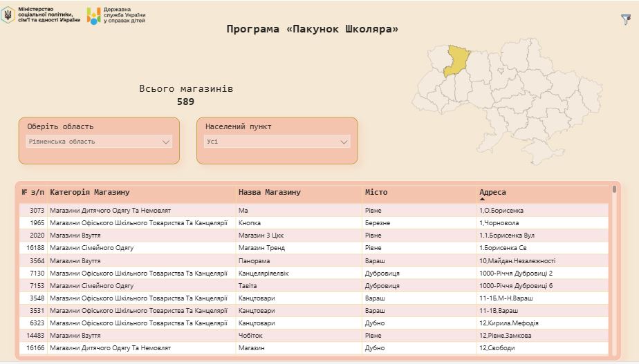Screen dimensions: 639x364
Task: Open the filter funnel icon
Action: (625, 20)
